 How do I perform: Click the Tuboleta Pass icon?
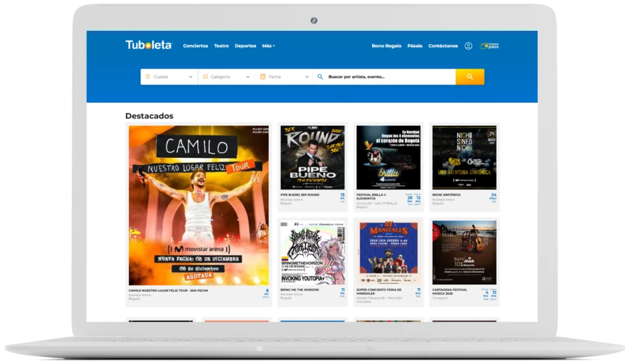(489, 45)
